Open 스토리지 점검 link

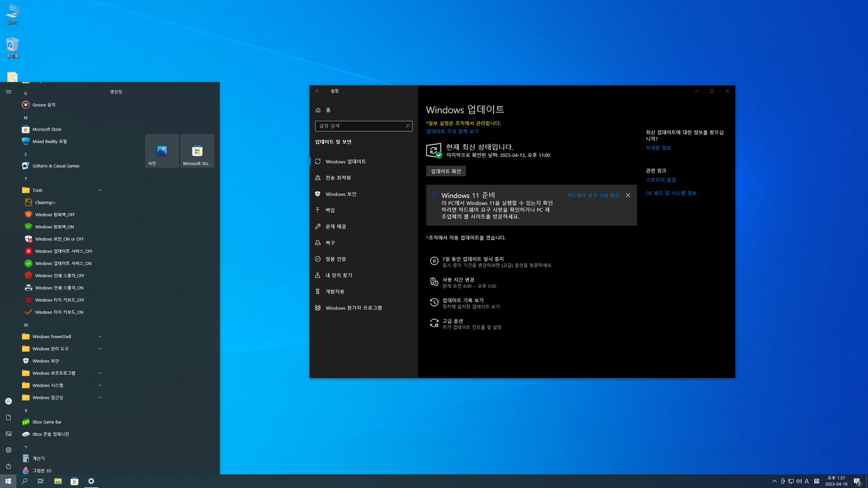pos(661,180)
